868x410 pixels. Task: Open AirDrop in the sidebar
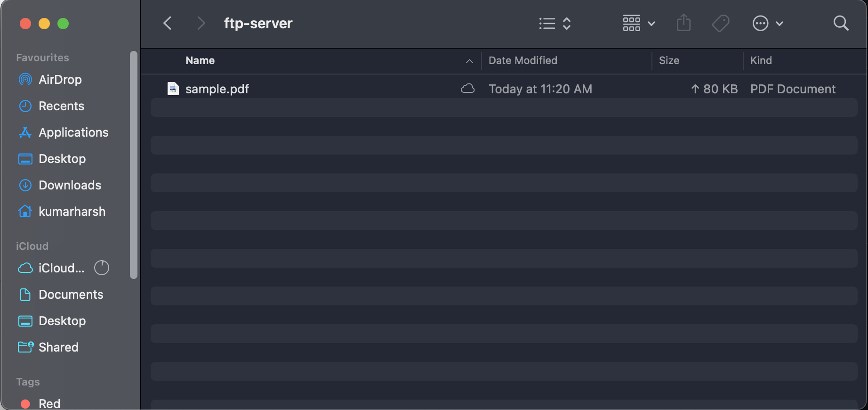(x=60, y=80)
